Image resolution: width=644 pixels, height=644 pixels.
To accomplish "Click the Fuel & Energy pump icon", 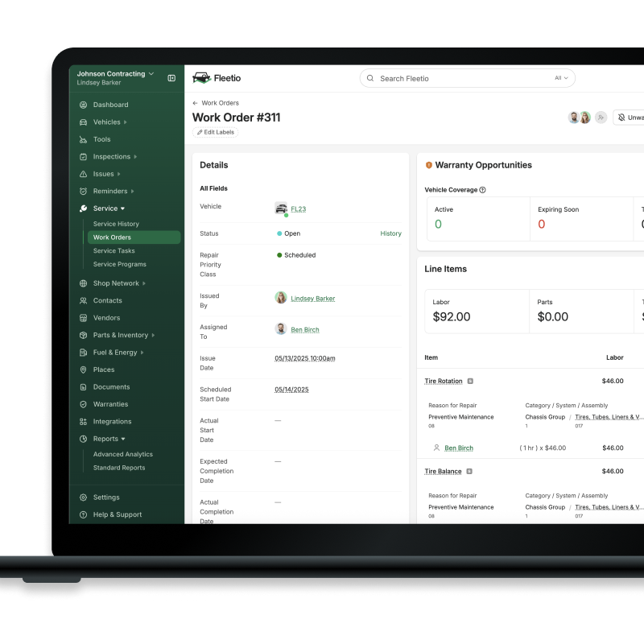I will point(84,353).
